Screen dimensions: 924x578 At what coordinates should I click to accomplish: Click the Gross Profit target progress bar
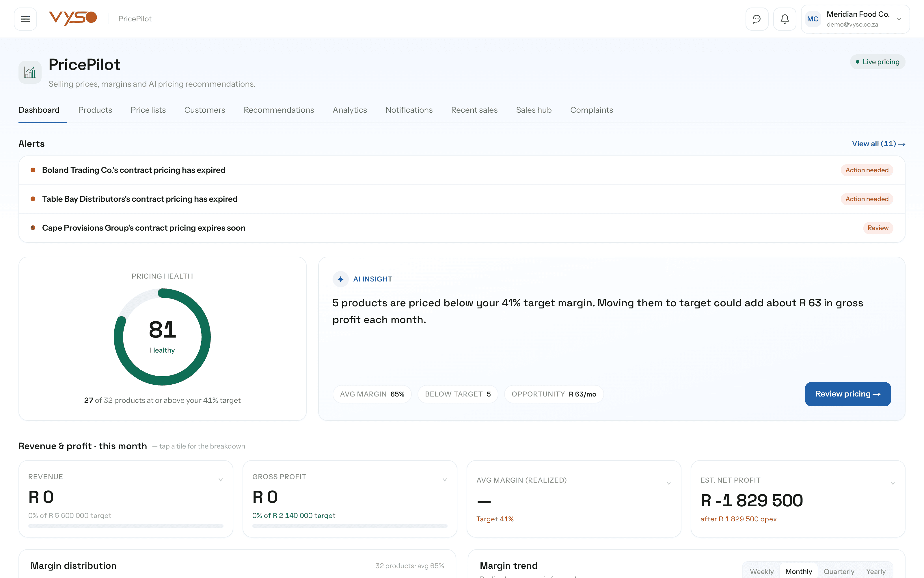click(350, 526)
